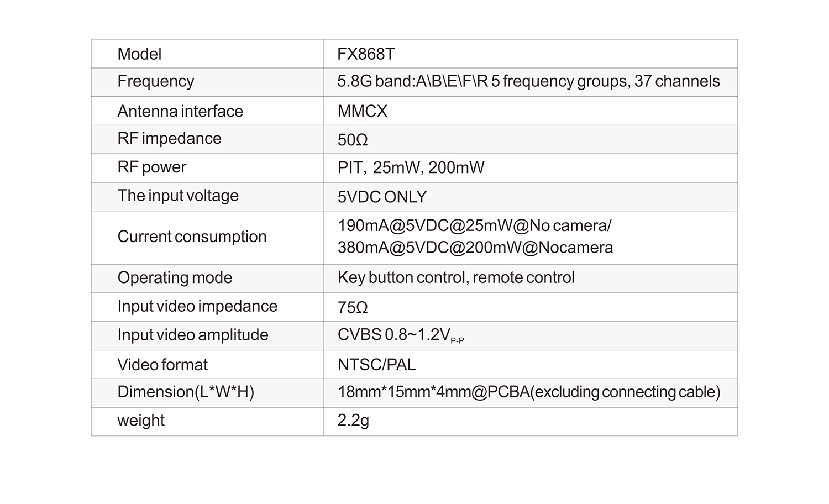Click the RF power label
The image size is (829, 504).
click(x=152, y=167)
